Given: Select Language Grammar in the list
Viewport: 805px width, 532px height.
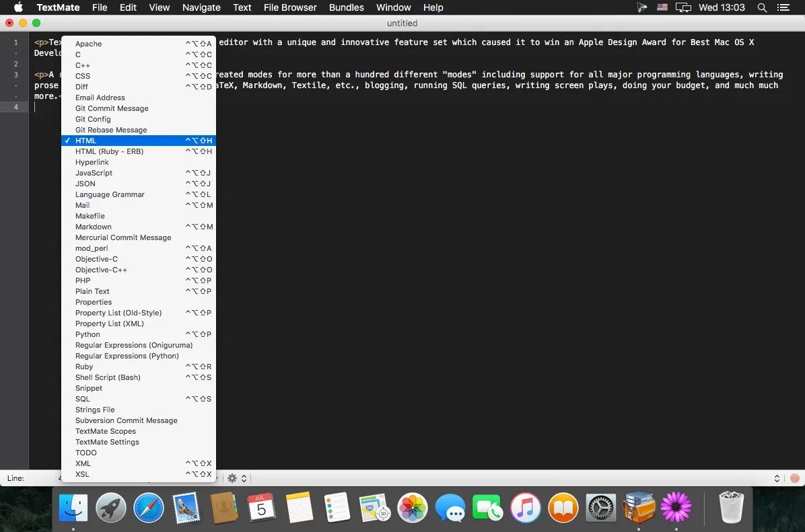Looking at the screenshot, I should pos(139,194).
